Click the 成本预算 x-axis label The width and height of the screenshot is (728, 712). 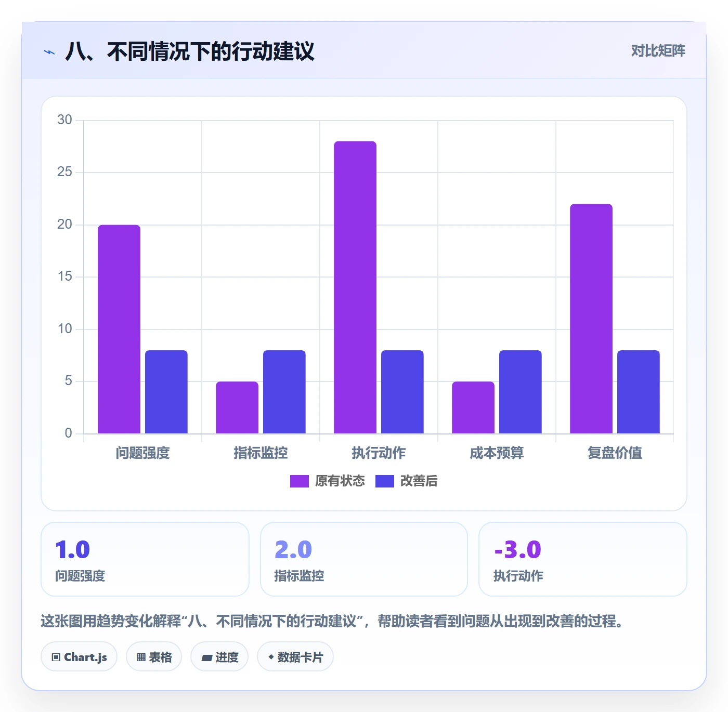pos(497,453)
